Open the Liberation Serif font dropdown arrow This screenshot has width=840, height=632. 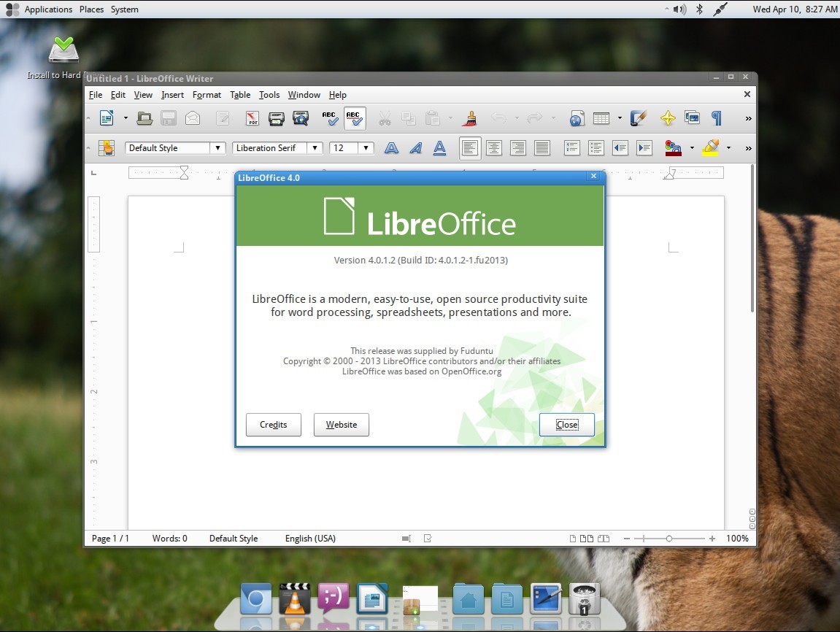(x=315, y=148)
